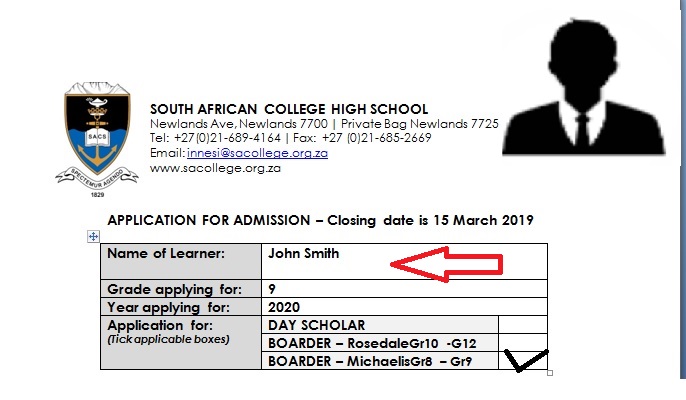Click the Year applying for label cell
The height and width of the screenshot is (400, 686).
[x=180, y=307]
